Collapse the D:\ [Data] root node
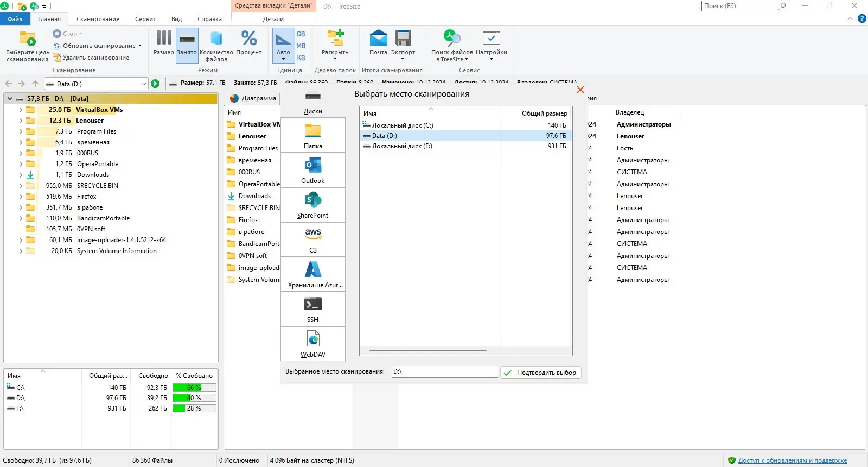Screen dimensions: 868x467 click(x=10, y=99)
